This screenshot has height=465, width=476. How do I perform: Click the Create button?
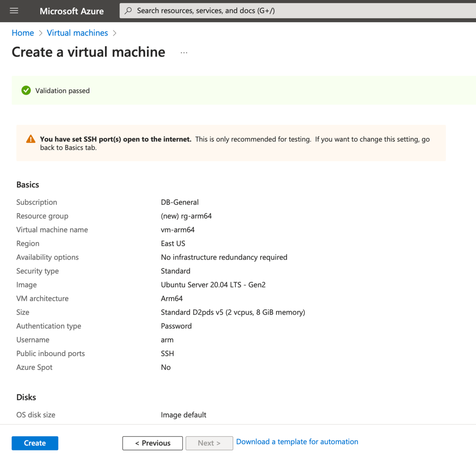[x=35, y=443]
